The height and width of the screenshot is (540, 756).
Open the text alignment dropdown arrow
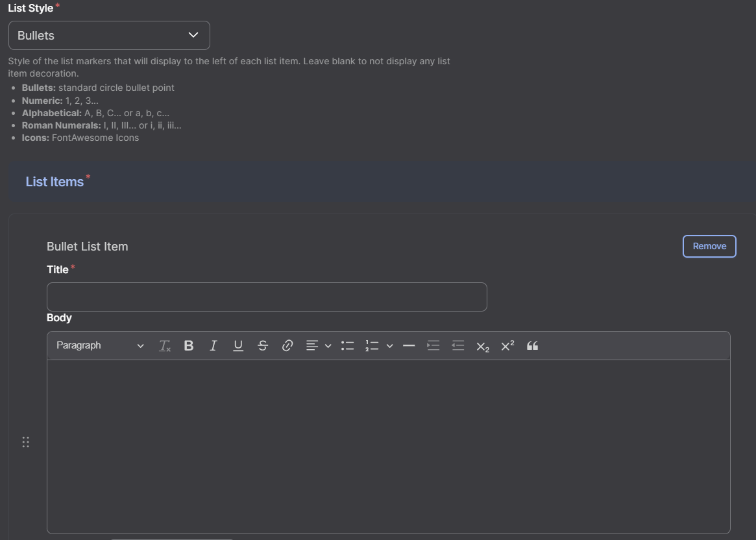328,346
